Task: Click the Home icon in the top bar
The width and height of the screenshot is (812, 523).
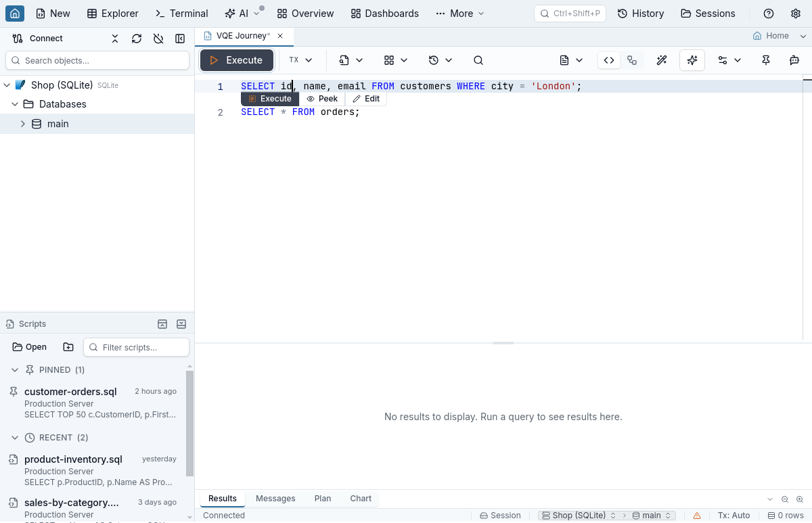Action: click(15, 14)
